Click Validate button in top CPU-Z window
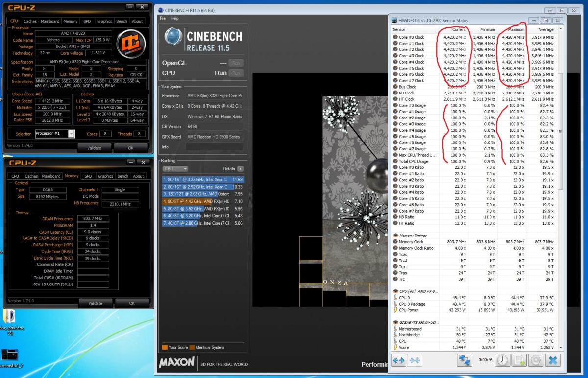Screen dimensions: 588x378 [x=94, y=148]
